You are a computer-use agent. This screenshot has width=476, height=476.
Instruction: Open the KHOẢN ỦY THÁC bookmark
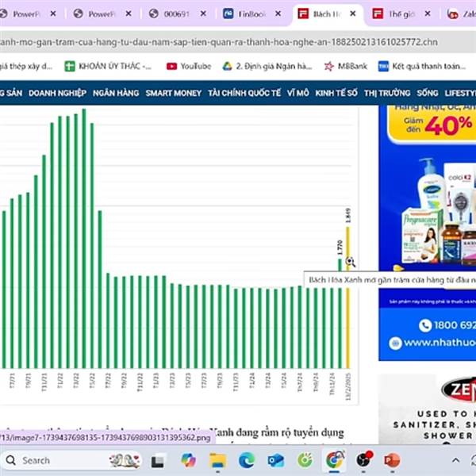click(108, 66)
